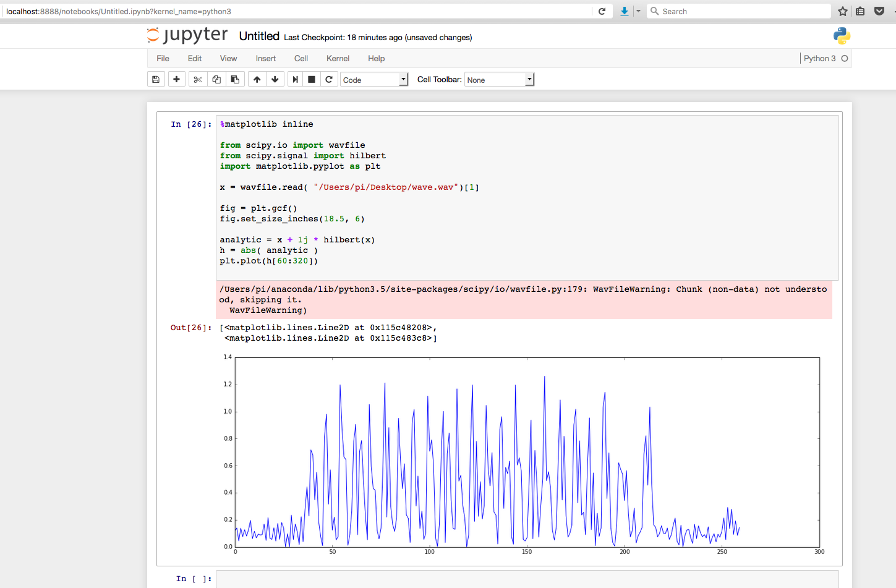The width and height of the screenshot is (896, 588).
Task: Click the Python 3 kernel name
Action: [819, 58]
